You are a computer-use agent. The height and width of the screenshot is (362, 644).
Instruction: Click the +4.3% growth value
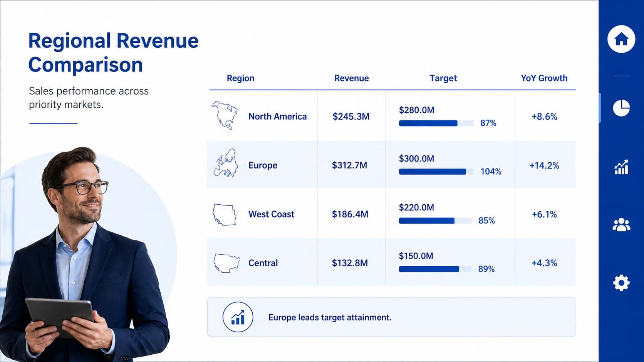tap(544, 263)
